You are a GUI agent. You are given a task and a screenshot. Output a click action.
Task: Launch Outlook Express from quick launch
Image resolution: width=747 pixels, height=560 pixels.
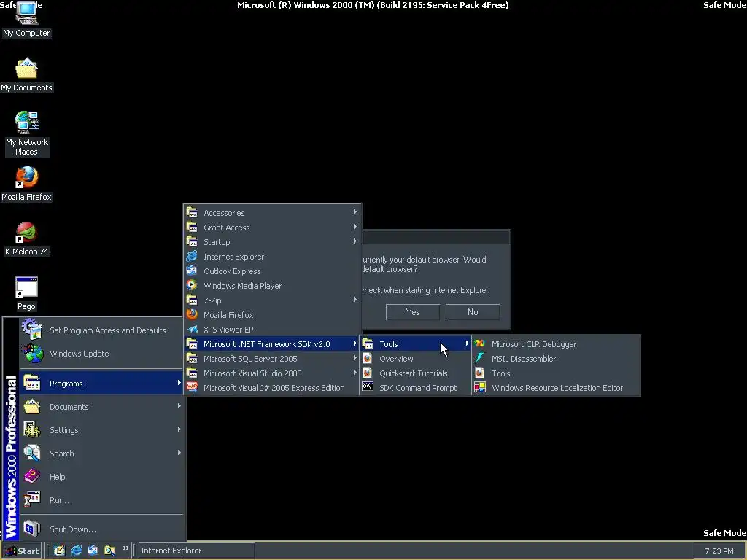pyautogui.click(x=93, y=551)
